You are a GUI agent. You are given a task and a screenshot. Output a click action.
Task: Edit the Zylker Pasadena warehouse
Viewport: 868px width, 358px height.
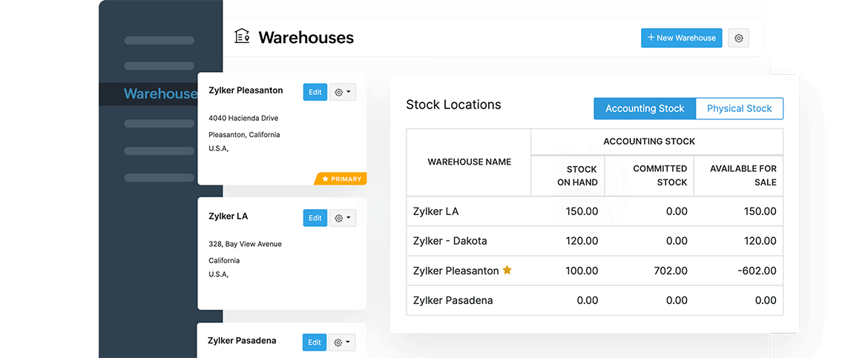click(315, 342)
